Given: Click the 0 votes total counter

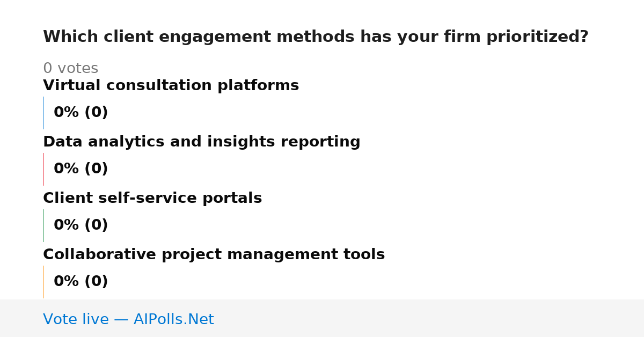Looking at the screenshot, I should click(x=70, y=69).
